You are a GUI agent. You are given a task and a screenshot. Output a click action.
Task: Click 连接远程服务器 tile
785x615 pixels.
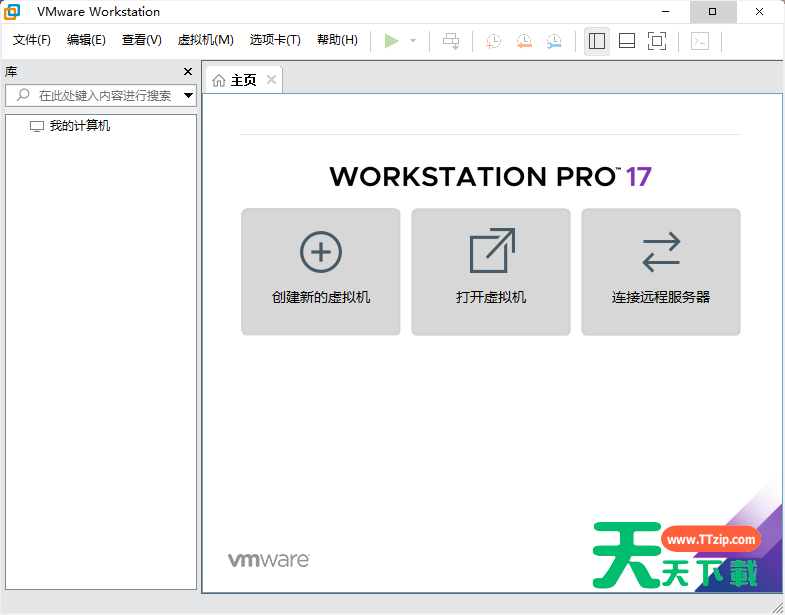point(661,272)
